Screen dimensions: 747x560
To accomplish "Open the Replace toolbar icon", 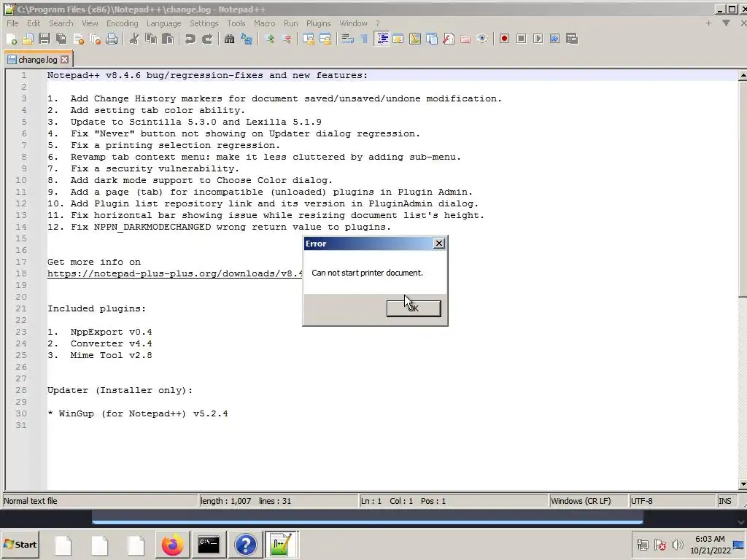I will (x=247, y=39).
